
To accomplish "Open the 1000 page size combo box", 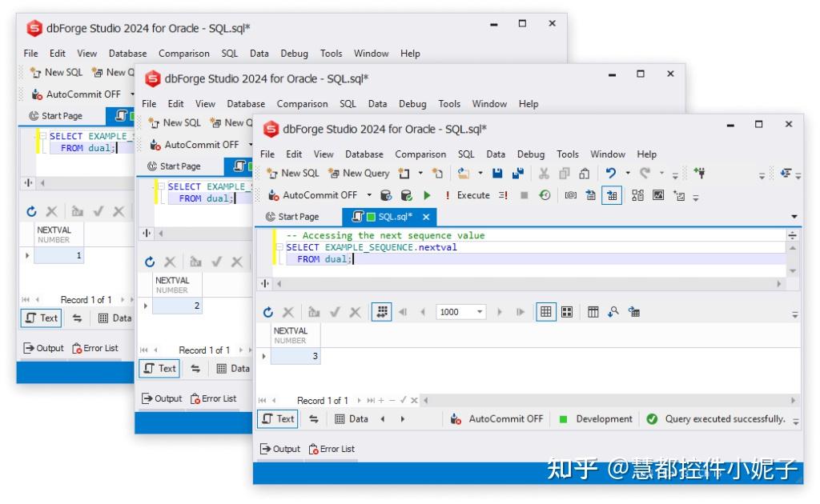I will [x=460, y=312].
